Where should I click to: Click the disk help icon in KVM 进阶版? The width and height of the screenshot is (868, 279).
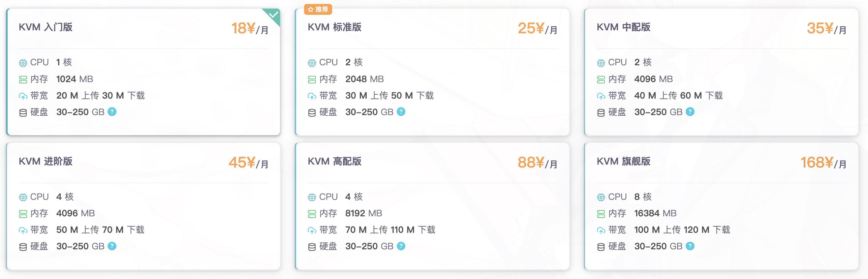tap(112, 246)
